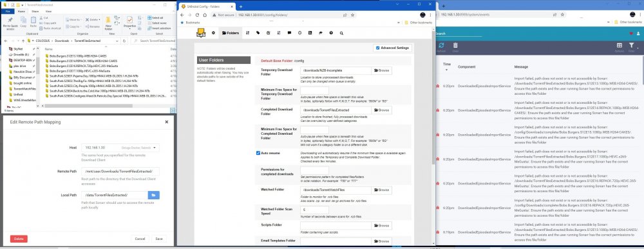
Task: Switch to Share tab in Explorer
Action: [x=35, y=12]
